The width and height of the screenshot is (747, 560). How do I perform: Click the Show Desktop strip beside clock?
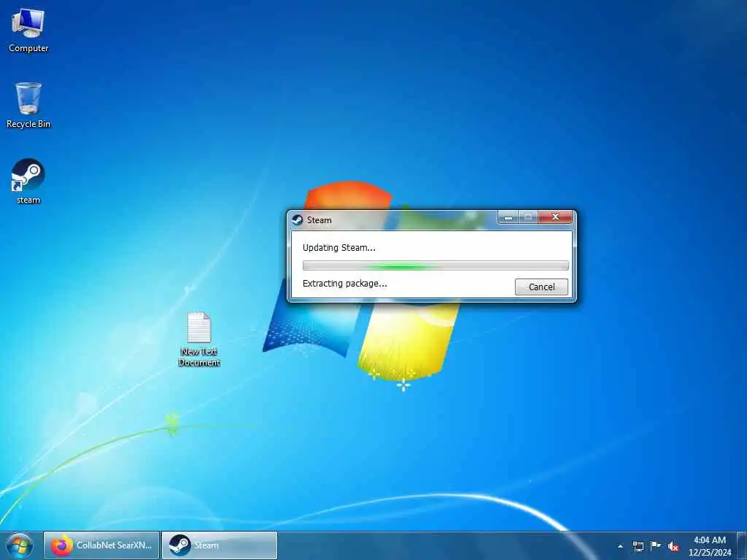741,545
